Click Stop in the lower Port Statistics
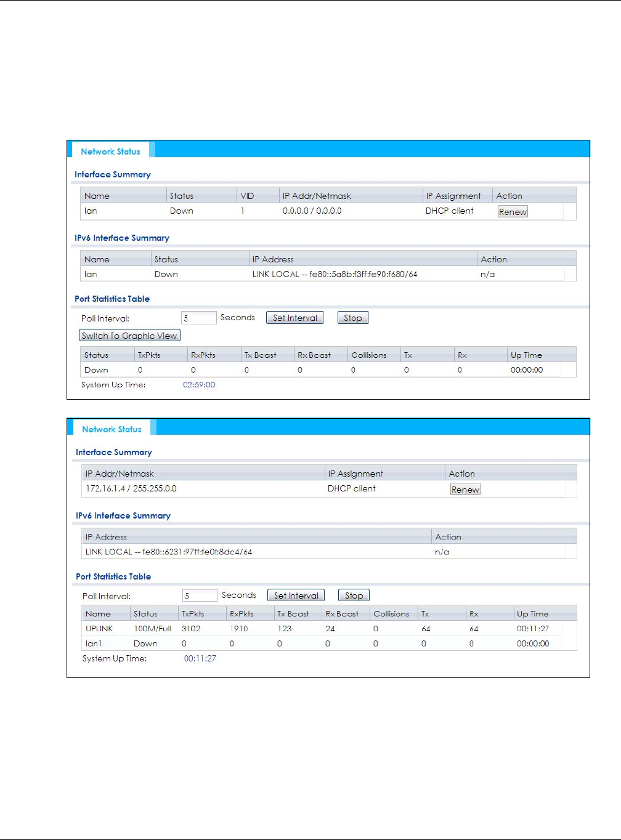 (354, 596)
